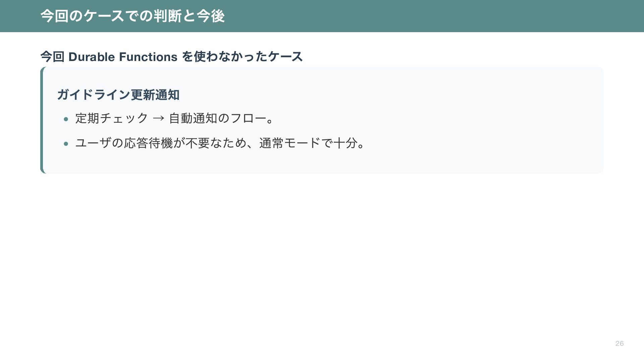The height and width of the screenshot is (362, 644).
Task: Click the arrow symbol in the first bullet
Action: tap(158, 118)
